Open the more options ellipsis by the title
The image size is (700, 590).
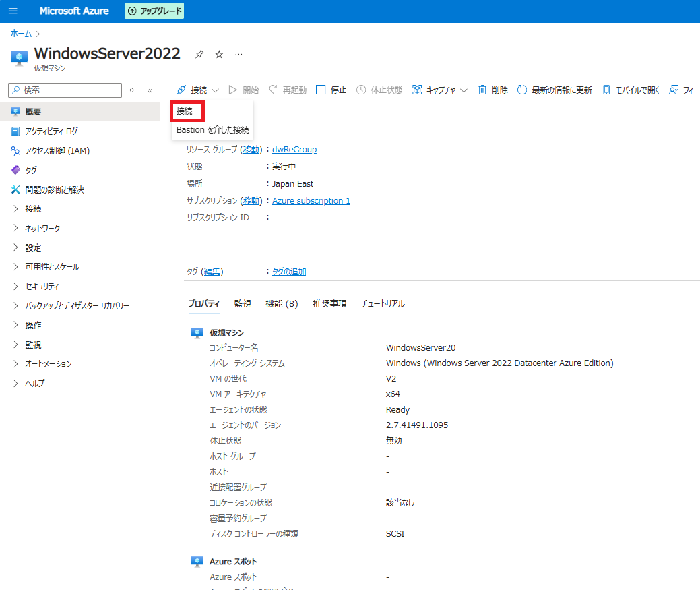pyautogui.click(x=239, y=54)
